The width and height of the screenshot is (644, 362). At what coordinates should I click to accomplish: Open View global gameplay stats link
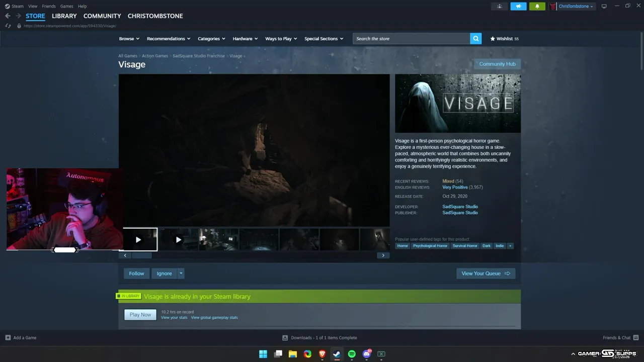tap(214, 318)
